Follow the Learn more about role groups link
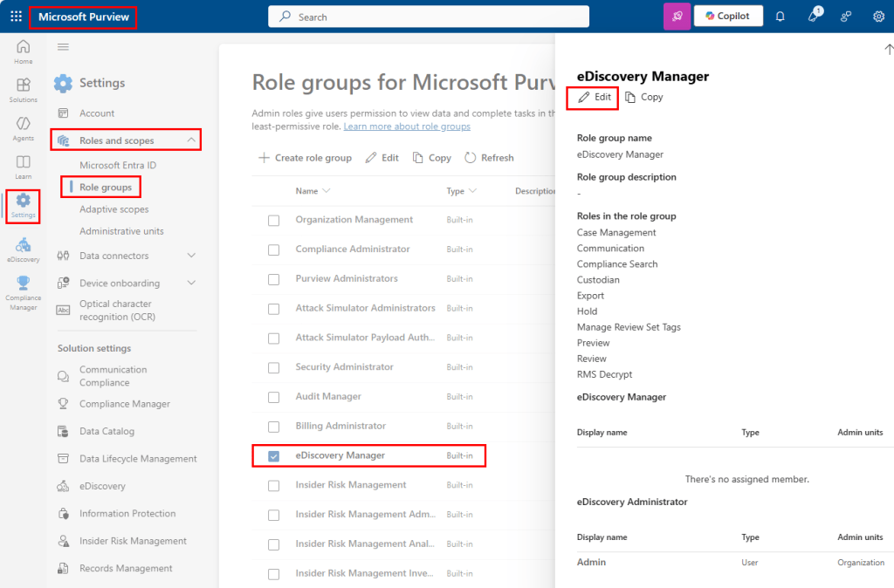The width and height of the screenshot is (894, 588). (x=407, y=126)
